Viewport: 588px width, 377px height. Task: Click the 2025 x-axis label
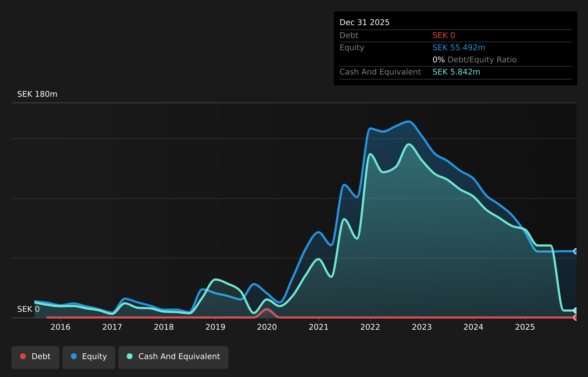pyautogui.click(x=525, y=327)
